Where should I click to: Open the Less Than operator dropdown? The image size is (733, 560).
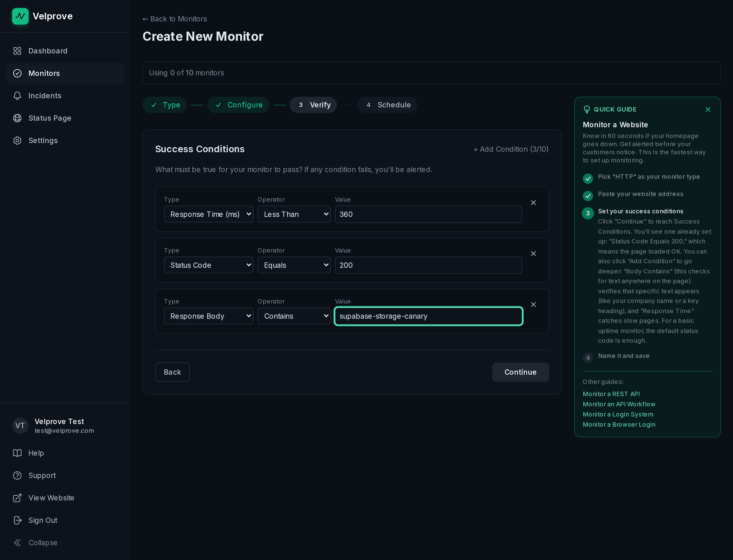point(294,214)
